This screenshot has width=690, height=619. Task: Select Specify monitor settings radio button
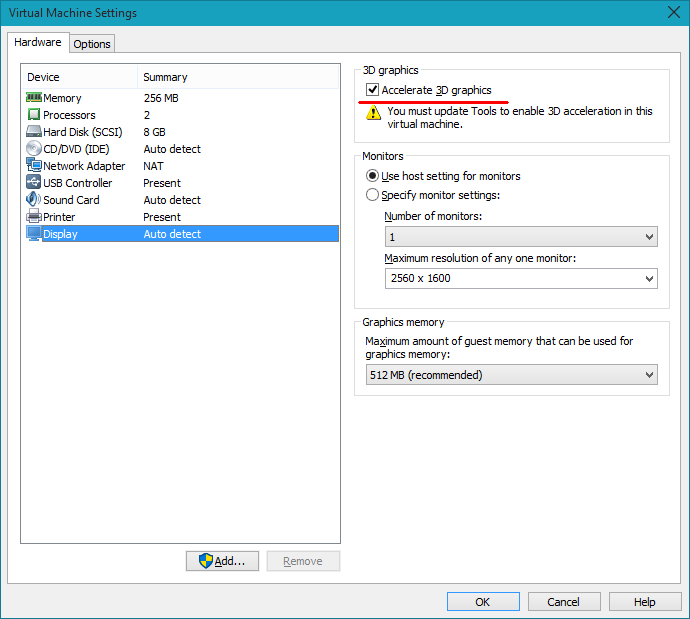[x=372, y=195]
